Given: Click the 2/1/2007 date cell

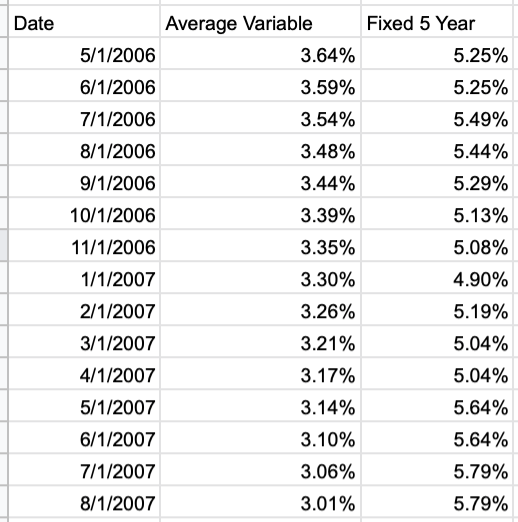Looking at the screenshot, I should 84,309.
